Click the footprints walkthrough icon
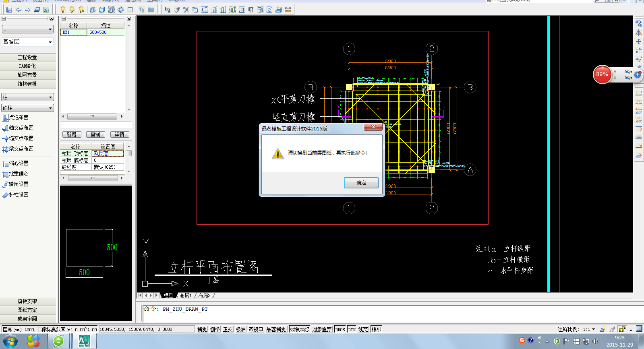This screenshot has height=349, width=644. 142,10
